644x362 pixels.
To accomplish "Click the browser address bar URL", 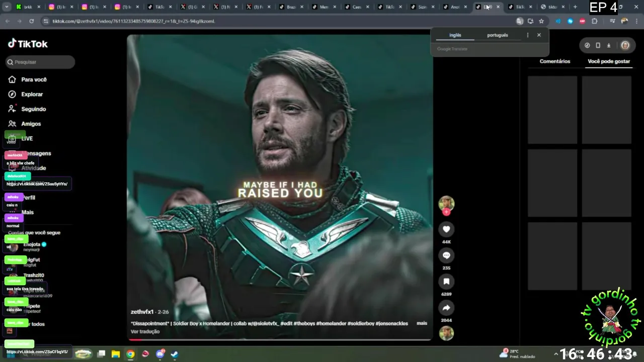I will click(133, 21).
